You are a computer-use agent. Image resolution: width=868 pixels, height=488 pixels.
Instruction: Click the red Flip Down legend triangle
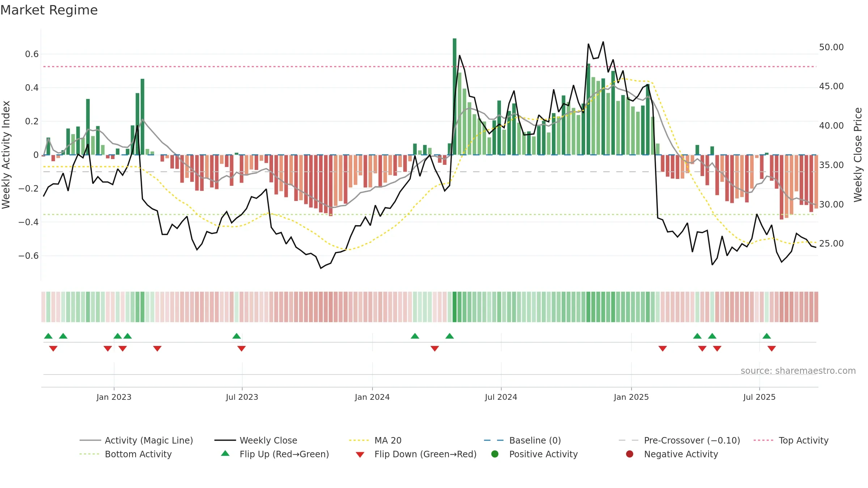[x=360, y=455]
